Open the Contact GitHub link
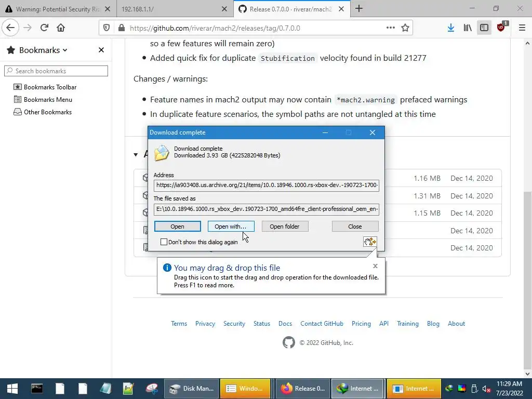Viewport: 532px width, 399px height. pos(322,324)
